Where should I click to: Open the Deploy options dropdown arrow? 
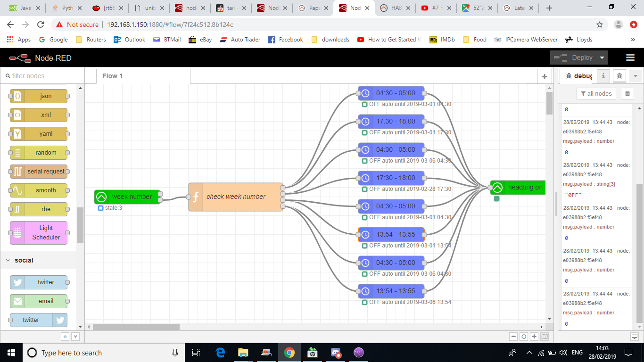coord(602,58)
